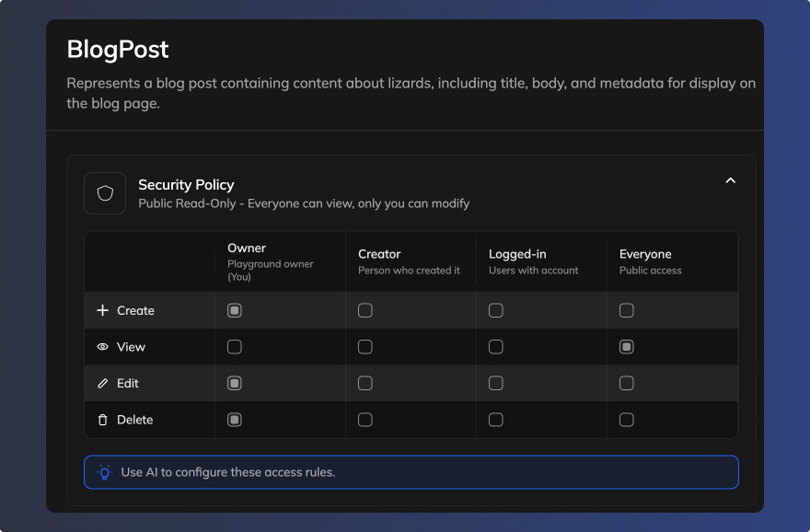This screenshot has height=532, width=810.
Task: Click 'Use AI to configure these access rules'
Action: click(x=227, y=472)
